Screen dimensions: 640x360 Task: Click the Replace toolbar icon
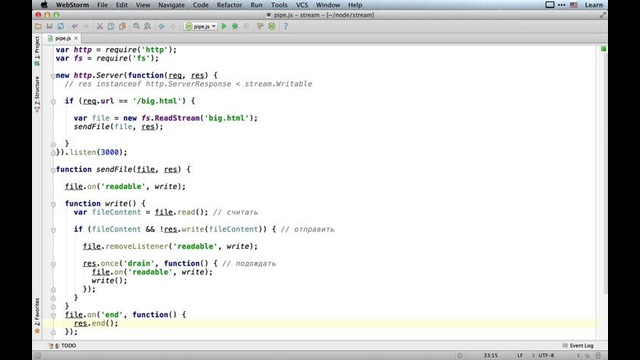click(x=147, y=27)
